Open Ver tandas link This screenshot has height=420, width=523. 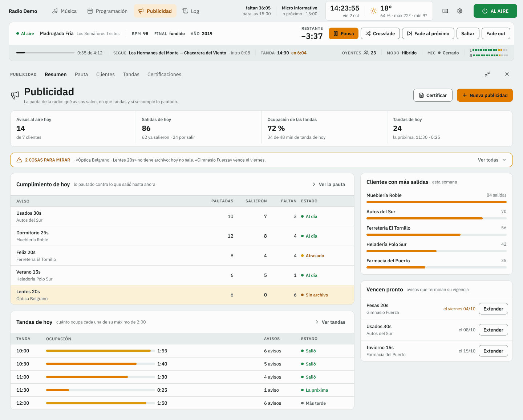click(x=330, y=322)
